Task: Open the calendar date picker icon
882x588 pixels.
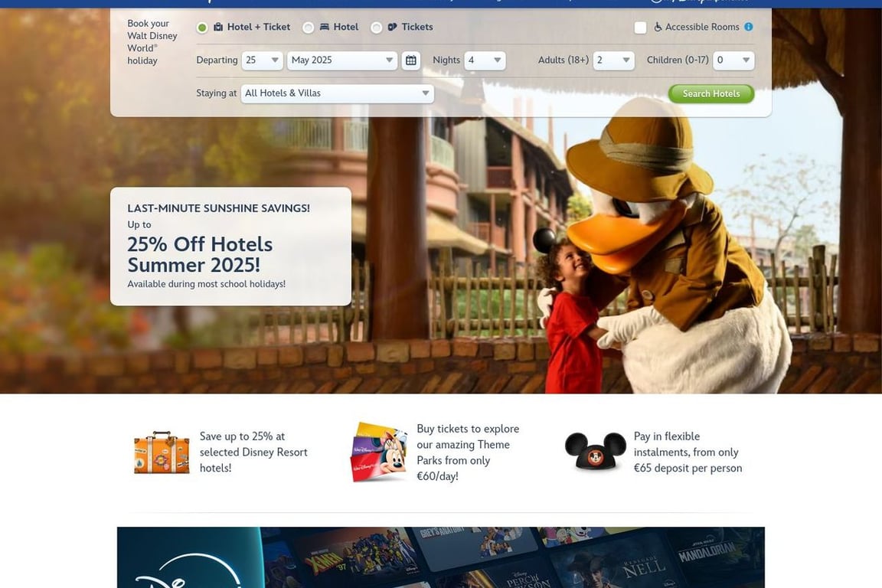Action: coord(411,60)
